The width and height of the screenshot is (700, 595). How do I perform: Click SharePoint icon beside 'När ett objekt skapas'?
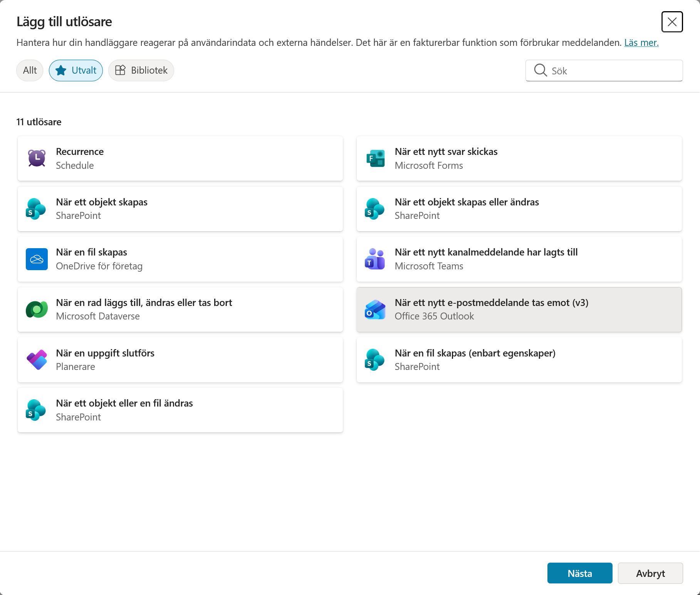[36, 209]
